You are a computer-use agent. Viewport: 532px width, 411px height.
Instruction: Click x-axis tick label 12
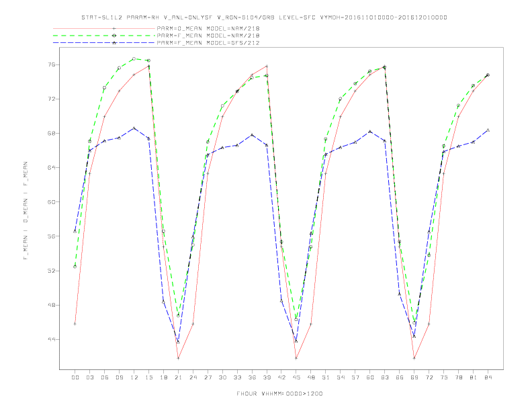(134, 377)
